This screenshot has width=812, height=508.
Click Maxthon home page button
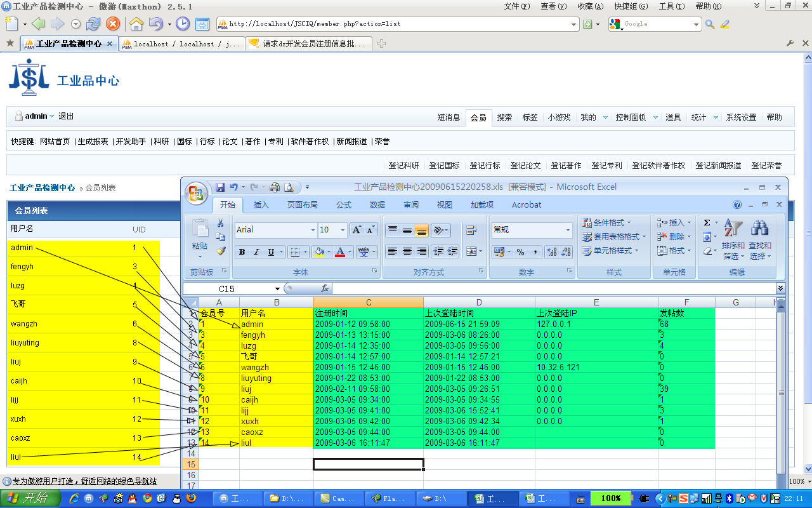(136, 24)
